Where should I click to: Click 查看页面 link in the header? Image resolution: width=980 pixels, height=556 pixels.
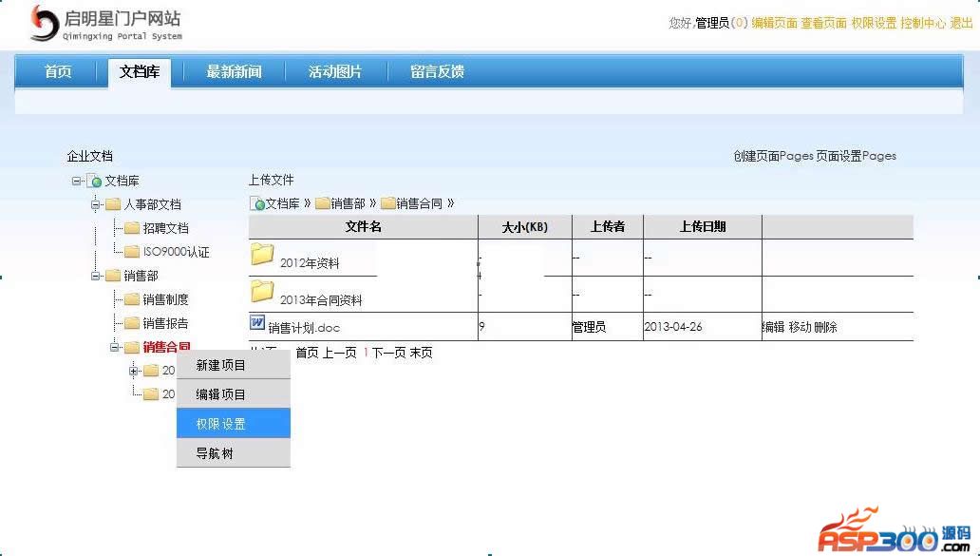(823, 23)
